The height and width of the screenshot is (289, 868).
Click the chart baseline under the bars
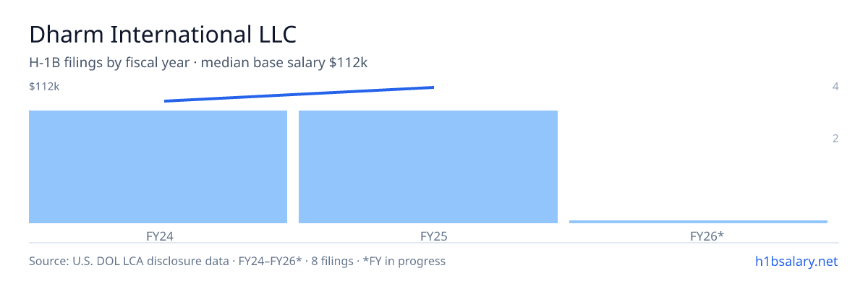[x=434, y=224]
